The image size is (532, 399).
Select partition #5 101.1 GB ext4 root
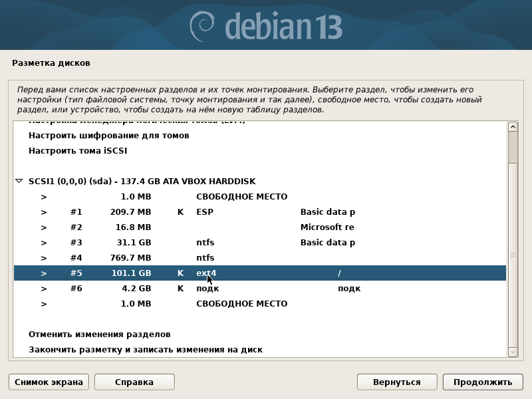260,273
